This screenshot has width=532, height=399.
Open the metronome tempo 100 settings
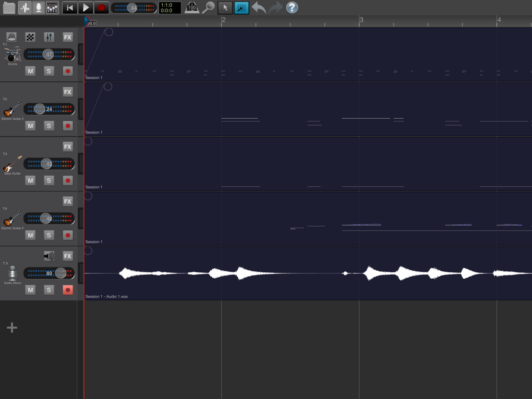coord(192,7)
